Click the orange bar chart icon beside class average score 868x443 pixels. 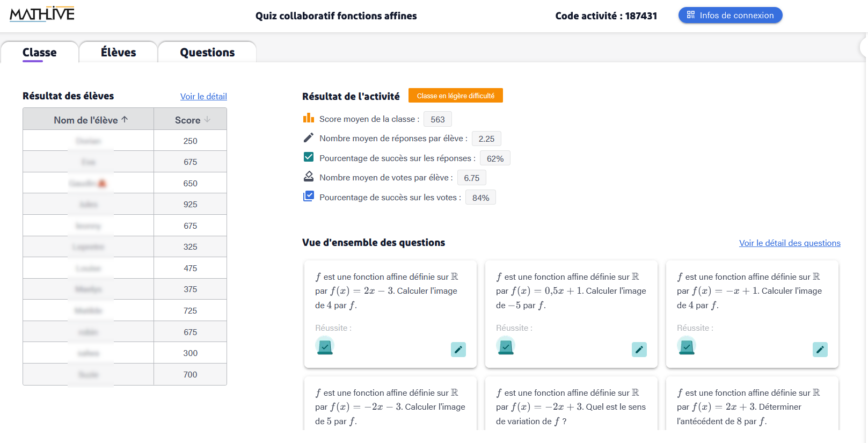click(x=309, y=118)
